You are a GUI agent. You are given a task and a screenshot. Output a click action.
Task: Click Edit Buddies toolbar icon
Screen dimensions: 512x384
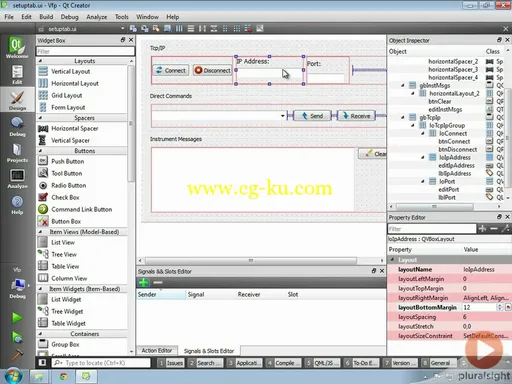tap(156, 29)
